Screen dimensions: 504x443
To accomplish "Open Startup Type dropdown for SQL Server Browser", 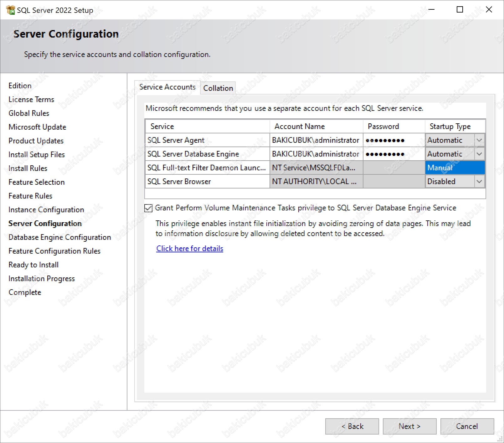I will click(479, 182).
